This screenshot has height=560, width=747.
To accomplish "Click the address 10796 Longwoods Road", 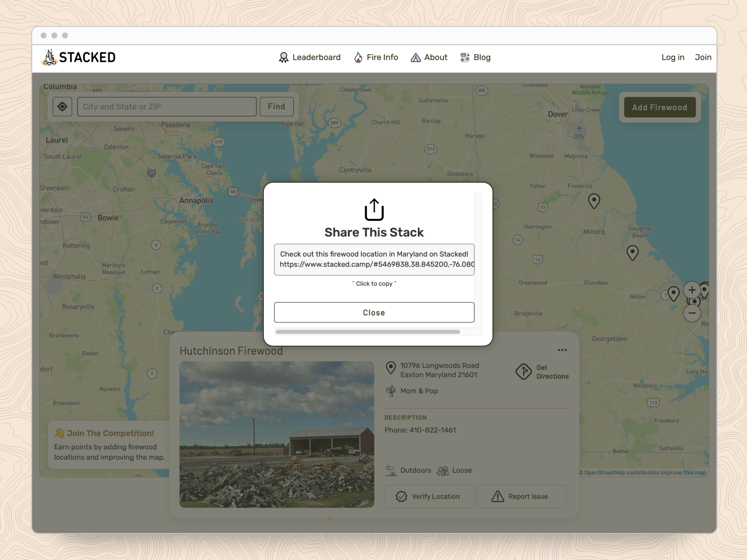I will [x=439, y=366].
